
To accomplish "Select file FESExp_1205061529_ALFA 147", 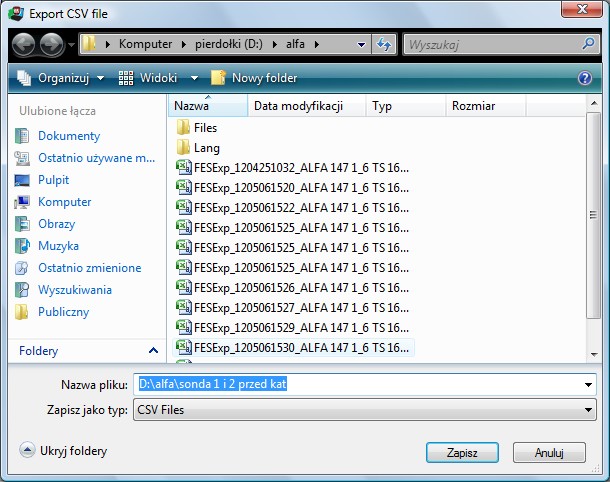I will [293, 328].
